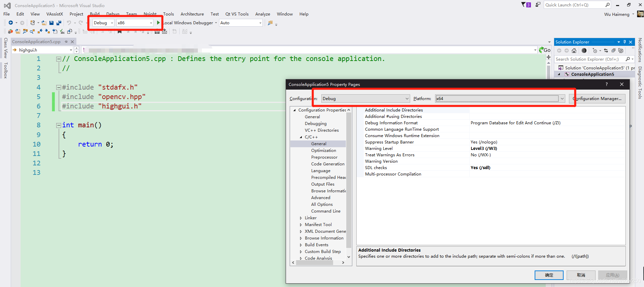This screenshot has height=287, width=644.
Task: Select VC++ Directories in the tree
Action: point(322,130)
